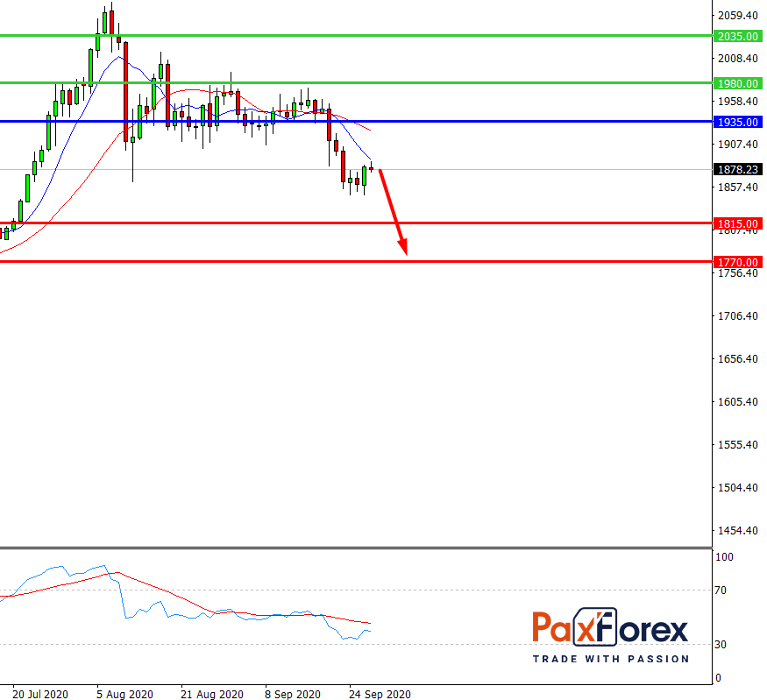The image size is (767, 700).
Task: Click the oscillator scale value 0
Action: click(718, 678)
